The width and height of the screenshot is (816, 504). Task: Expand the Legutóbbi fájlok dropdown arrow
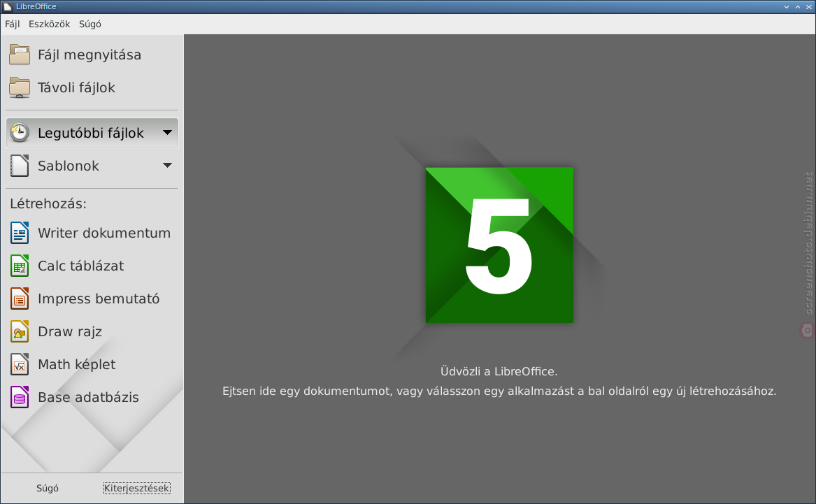pos(167,133)
